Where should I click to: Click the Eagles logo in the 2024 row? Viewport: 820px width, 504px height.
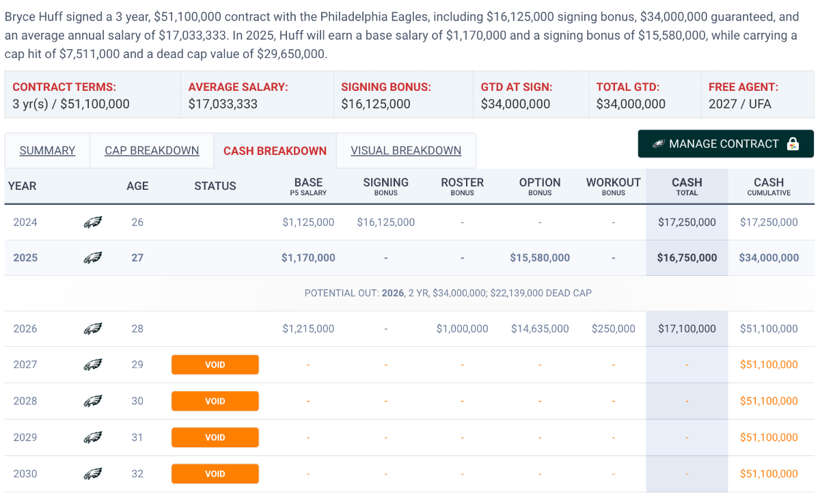(x=93, y=223)
